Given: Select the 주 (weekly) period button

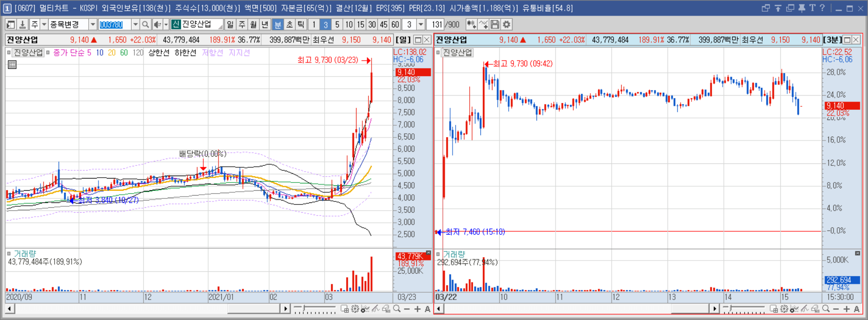Looking at the screenshot, I should tap(242, 24).
